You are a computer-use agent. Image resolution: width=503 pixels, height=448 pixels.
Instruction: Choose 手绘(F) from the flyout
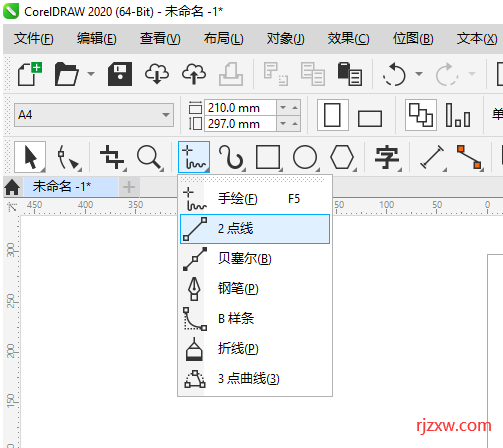tap(255, 199)
